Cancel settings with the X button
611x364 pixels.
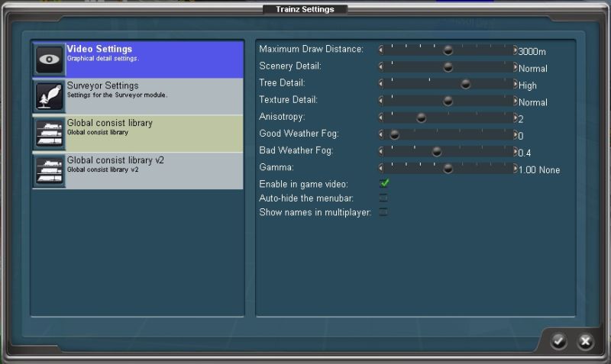coord(585,341)
